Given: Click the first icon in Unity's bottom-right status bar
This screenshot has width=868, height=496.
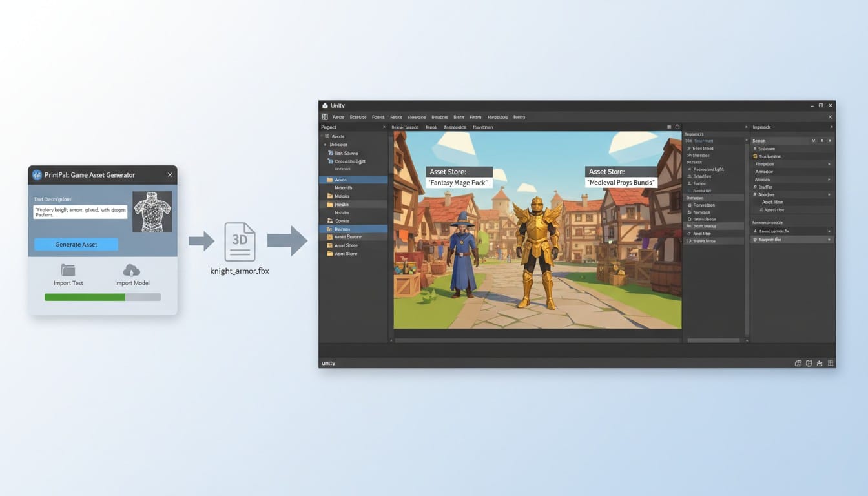Looking at the screenshot, I should coord(798,364).
